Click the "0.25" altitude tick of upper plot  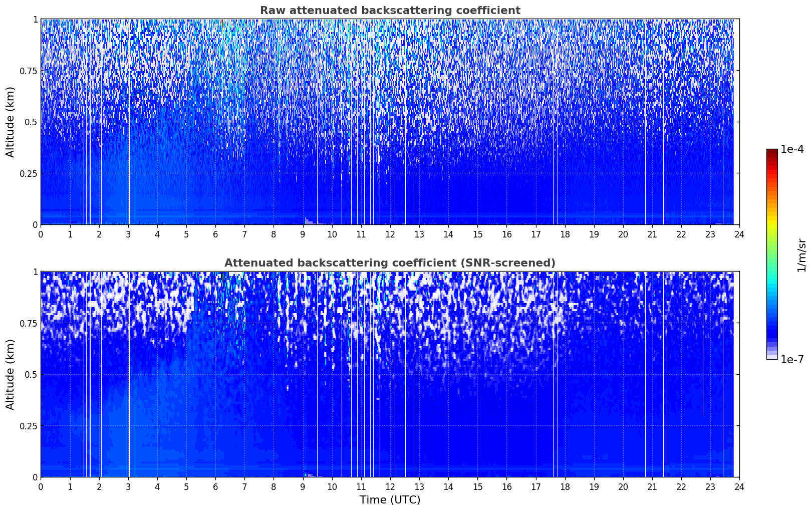[29, 174]
